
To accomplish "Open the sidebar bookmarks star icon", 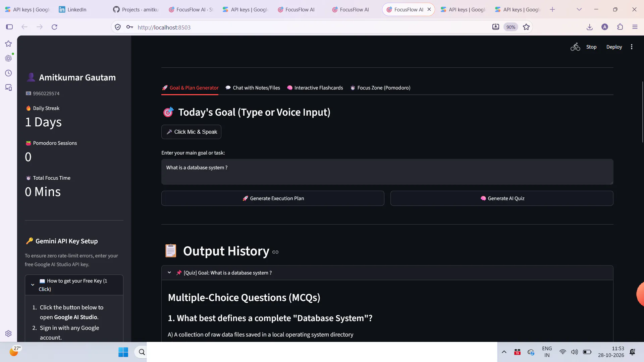I will pos(8,44).
